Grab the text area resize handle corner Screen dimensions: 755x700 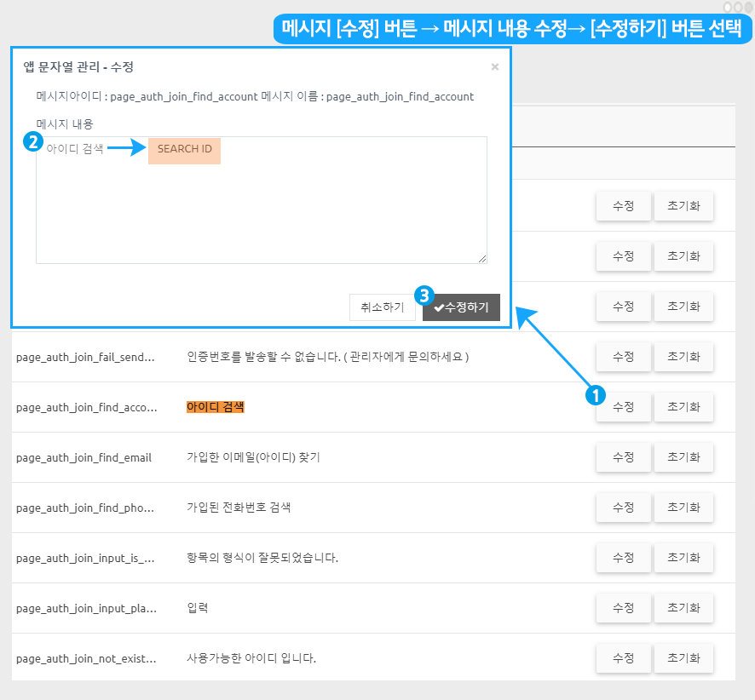(482, 259)
